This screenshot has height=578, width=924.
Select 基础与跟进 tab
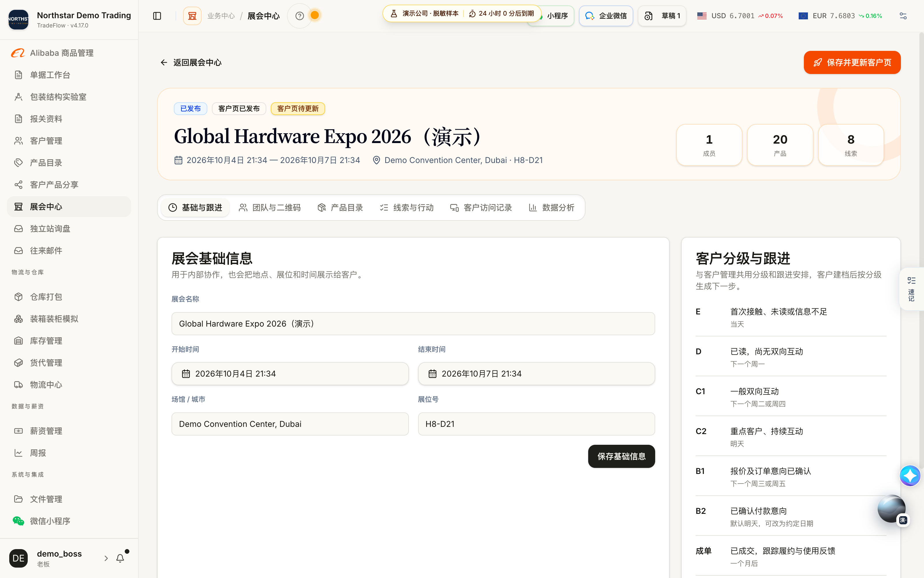195,208
